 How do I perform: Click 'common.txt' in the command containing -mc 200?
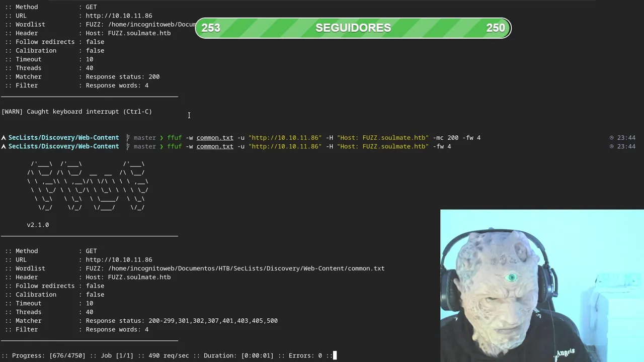pyautogui.click(x=215, y=138)
